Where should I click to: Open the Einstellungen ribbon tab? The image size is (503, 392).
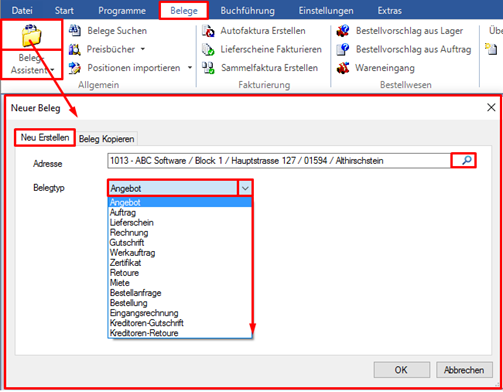tap(326, 10)
